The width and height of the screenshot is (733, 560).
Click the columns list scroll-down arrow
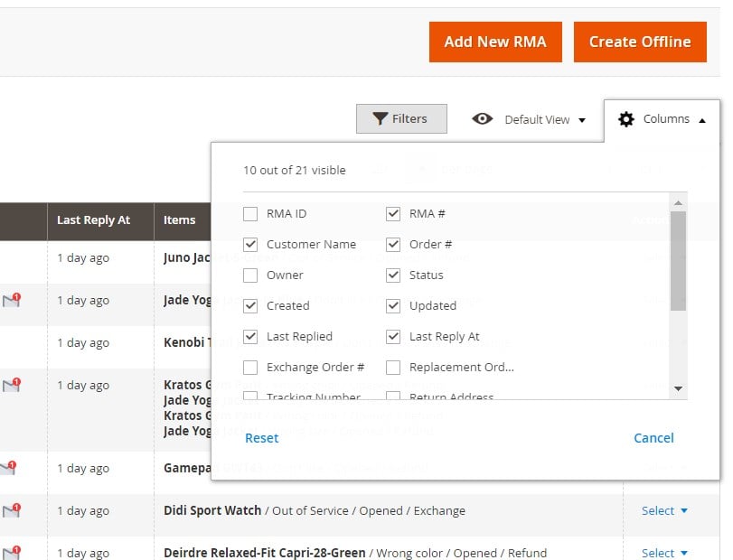pyautogui.click(x=678, y=388)
